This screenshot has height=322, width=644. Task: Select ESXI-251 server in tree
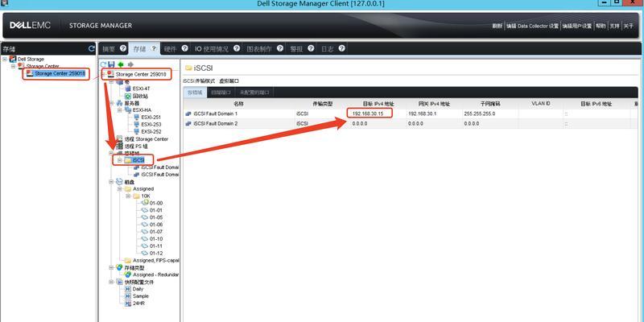tap(151, 117)
